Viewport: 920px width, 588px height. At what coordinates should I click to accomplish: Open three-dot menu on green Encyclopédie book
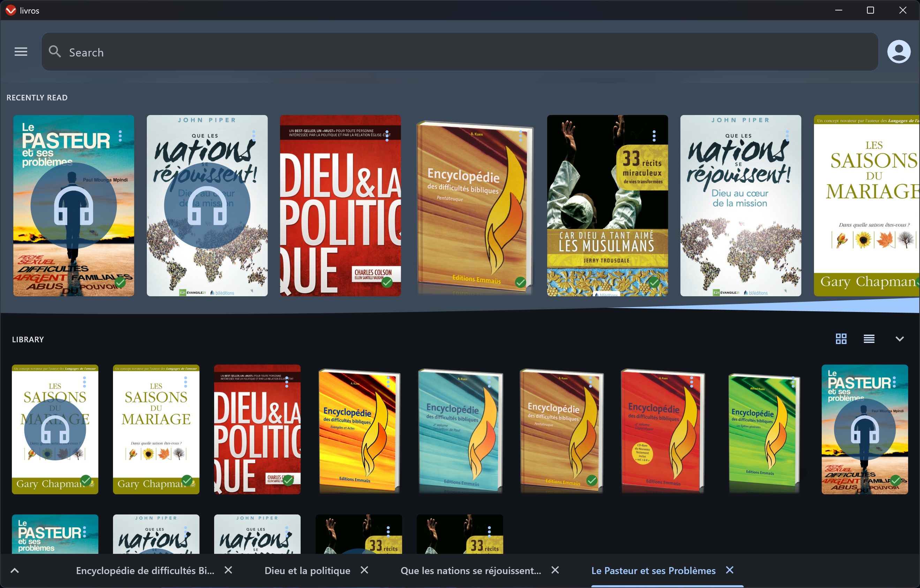pos(793,382)
